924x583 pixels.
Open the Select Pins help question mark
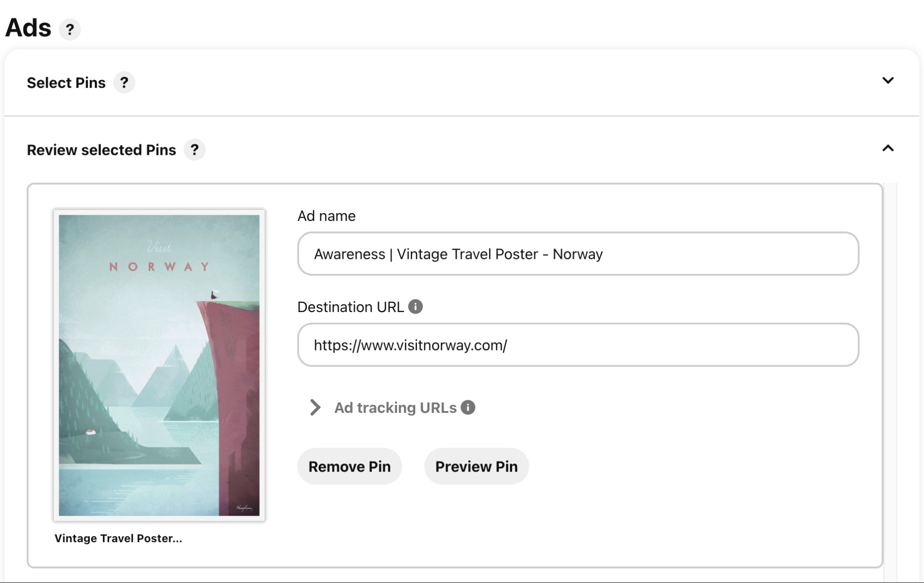point(124,83)
